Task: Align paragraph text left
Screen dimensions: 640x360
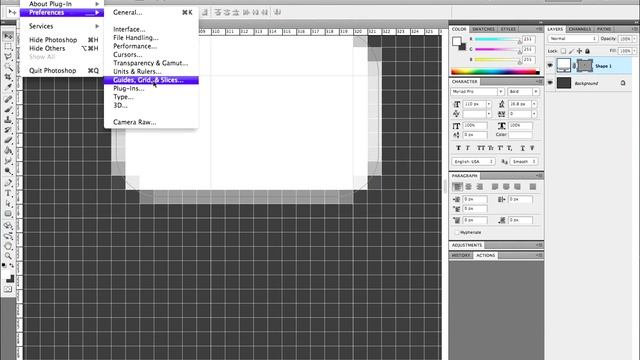Action: point(457,187)
